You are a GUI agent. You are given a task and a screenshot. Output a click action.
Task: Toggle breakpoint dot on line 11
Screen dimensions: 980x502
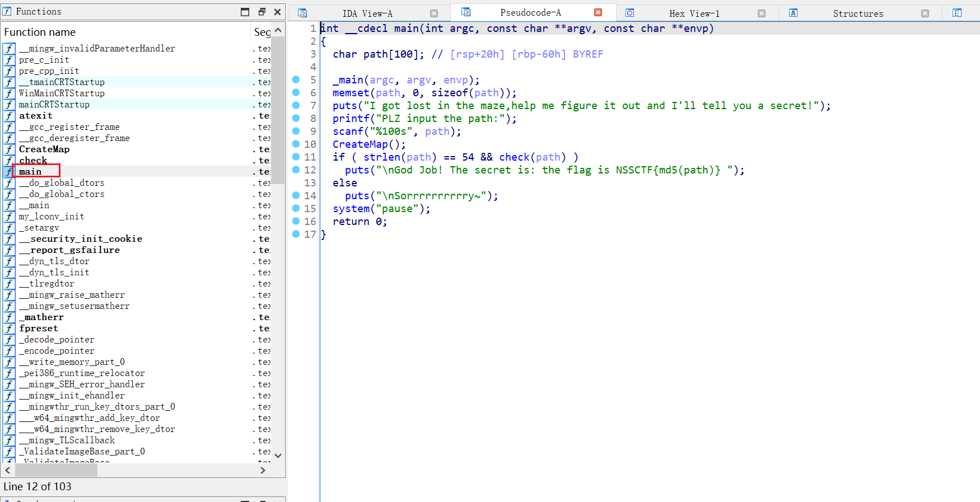pos(296,157)
